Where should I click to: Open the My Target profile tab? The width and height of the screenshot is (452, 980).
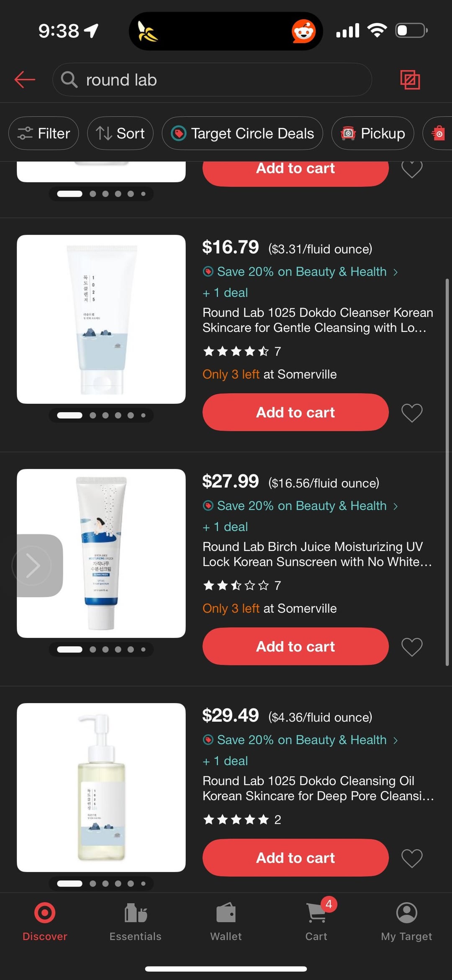406,920
